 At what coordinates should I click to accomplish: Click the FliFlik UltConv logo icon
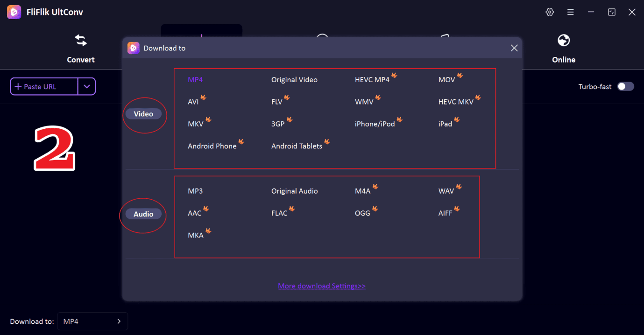14,13
